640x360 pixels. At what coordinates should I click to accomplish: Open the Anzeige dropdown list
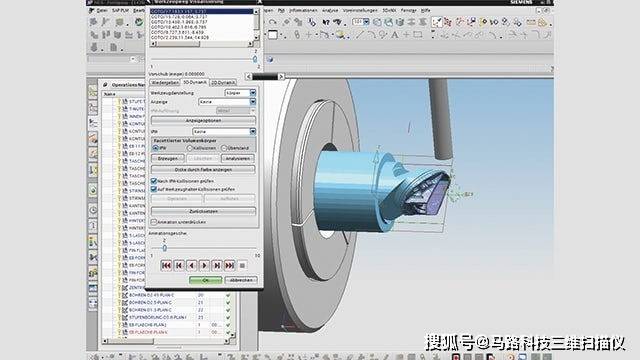[253, 102]
